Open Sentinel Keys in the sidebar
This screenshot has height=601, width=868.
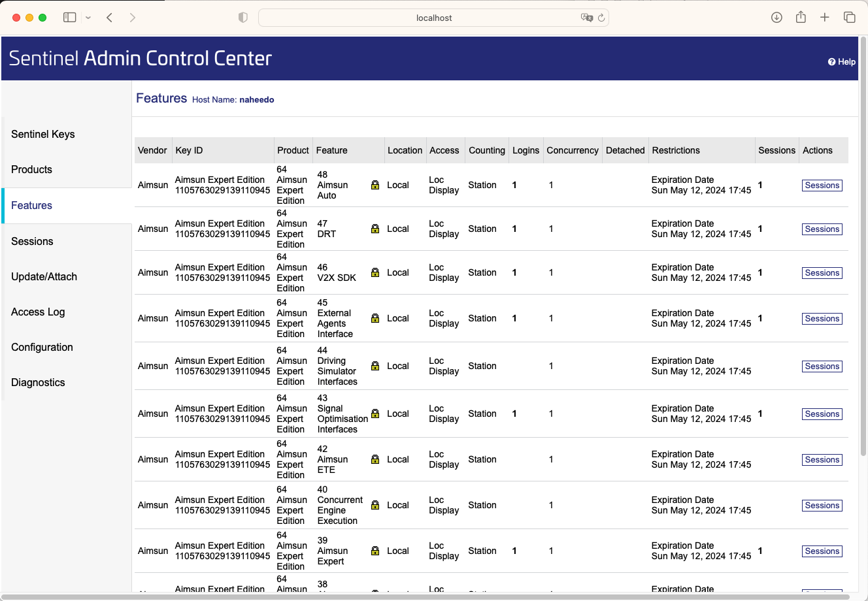click(43, 134)
